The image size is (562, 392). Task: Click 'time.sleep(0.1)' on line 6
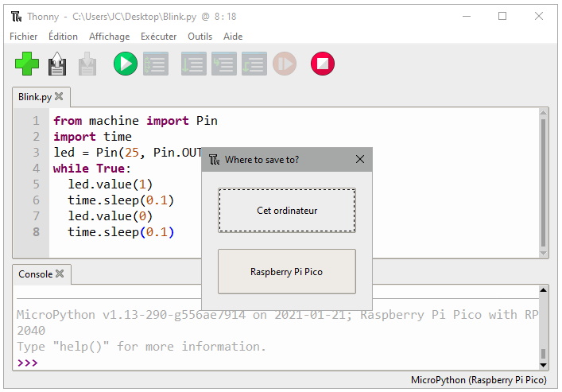121,200
